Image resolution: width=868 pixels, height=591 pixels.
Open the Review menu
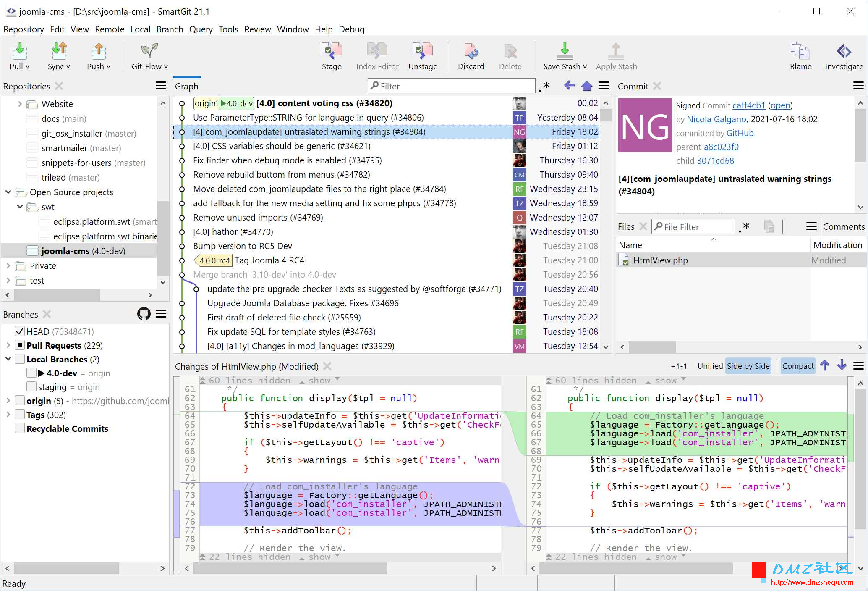(257, 29)
